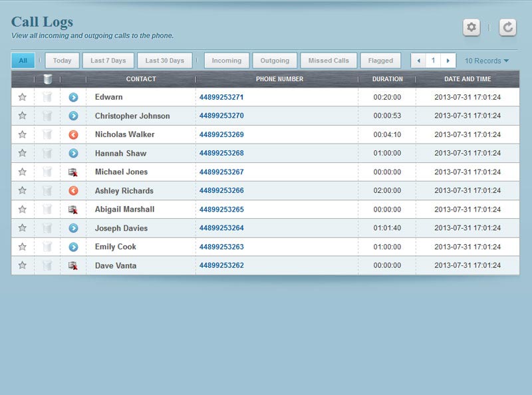Viewport: 532px width, 395px height.
Task: Go to previous page arrow
Action: click(x=418, y=61)
